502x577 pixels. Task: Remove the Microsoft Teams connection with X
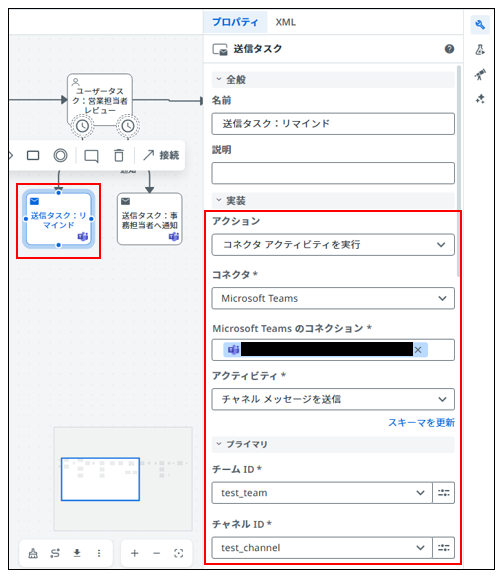coord(418,350)
